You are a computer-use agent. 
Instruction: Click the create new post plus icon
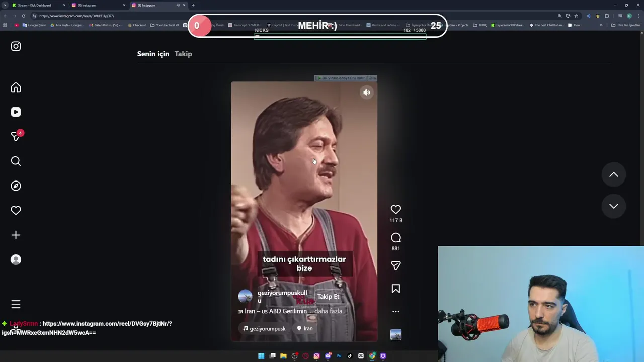pos(16,235)
